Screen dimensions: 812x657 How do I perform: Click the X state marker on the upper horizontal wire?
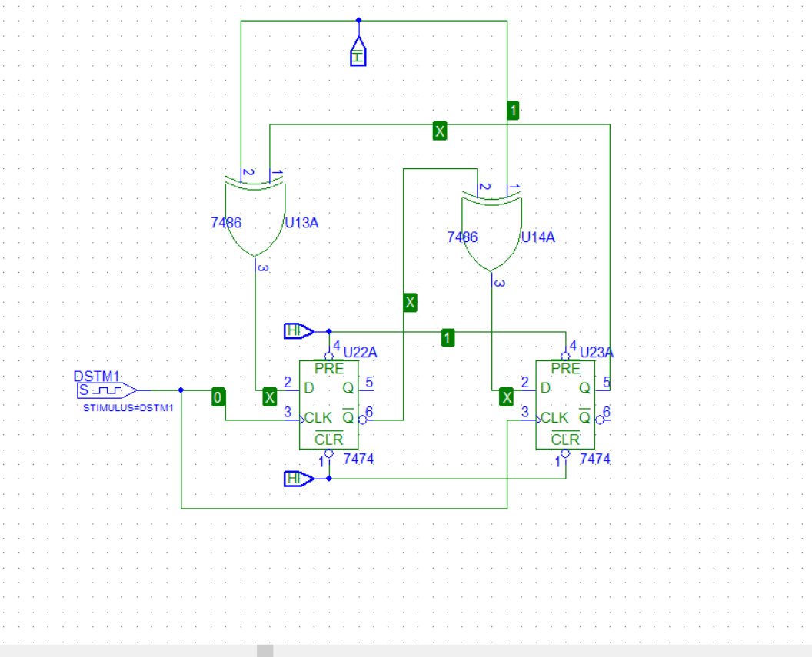click(x=440, y=131)
